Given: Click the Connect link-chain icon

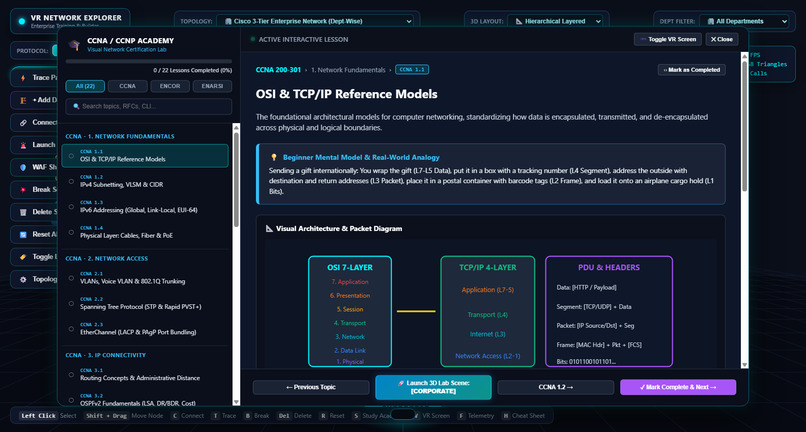Looking at the screenshot, I should [x=23, y=122].
